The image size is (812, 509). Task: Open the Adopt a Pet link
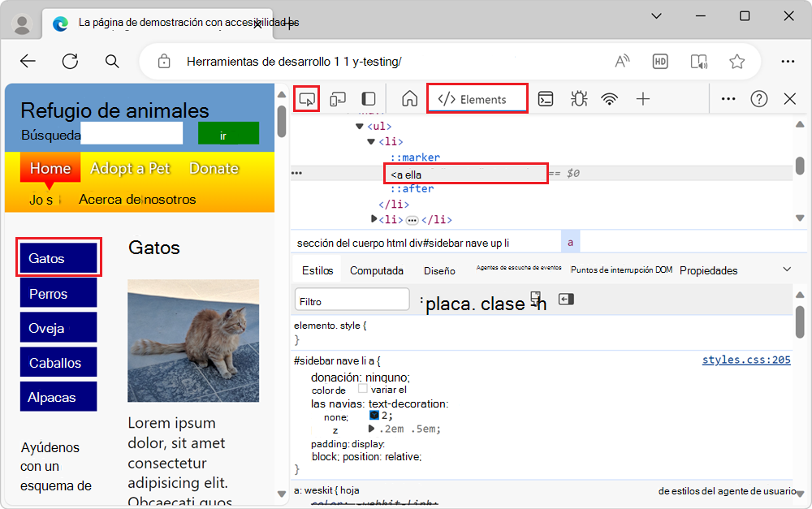pyautogui.click(x=130, y=168)
